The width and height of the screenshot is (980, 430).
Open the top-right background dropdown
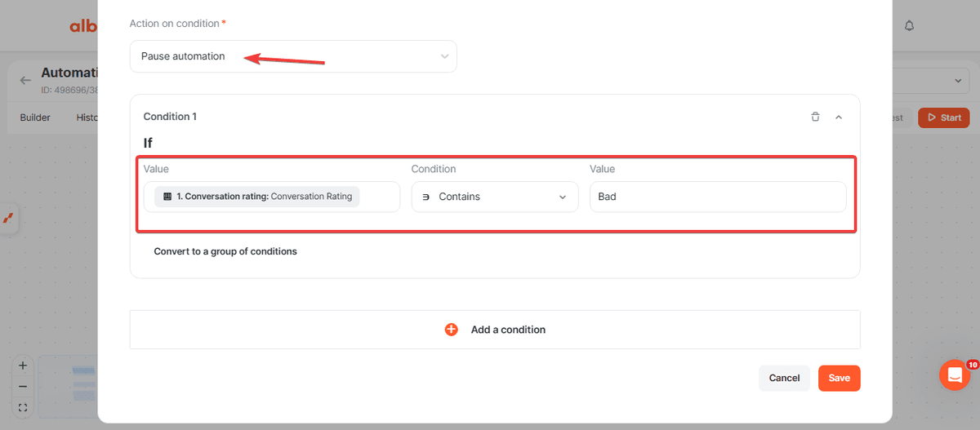coord(929,81)
